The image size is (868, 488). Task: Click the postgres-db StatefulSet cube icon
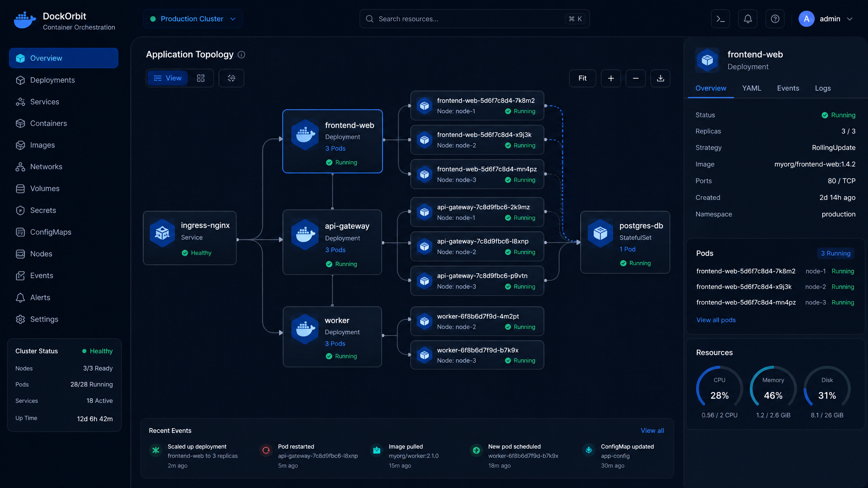point(600,233)
